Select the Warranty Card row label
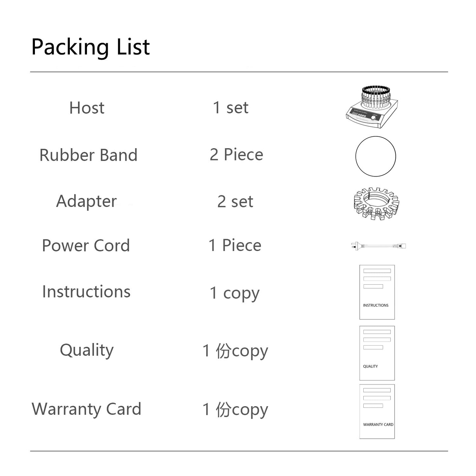Screen dimensions: 476x476 click(86, 409)
